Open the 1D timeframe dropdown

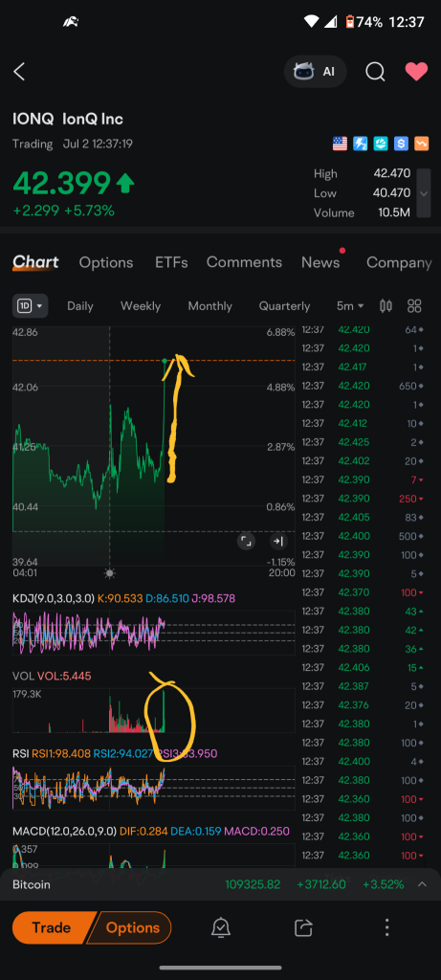pos(31,306)
